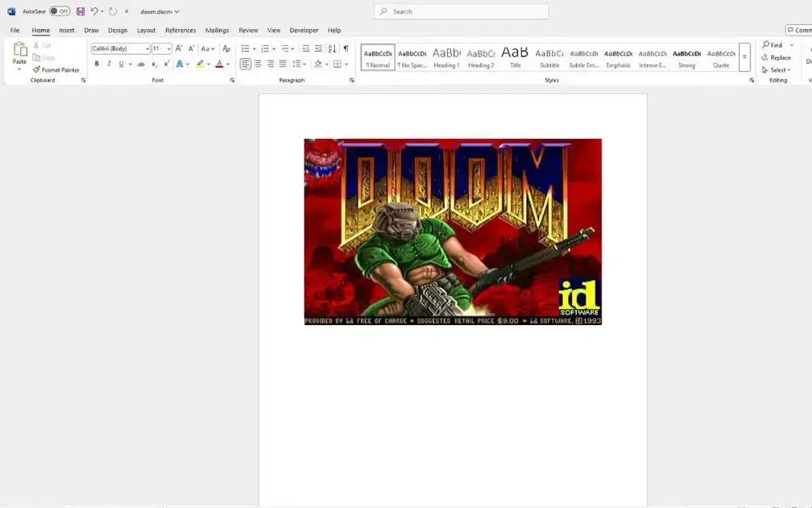Apply the No Spacing style
Image resolution: width=812 pixels, height=508 pixels.
(x=412, y=57)
